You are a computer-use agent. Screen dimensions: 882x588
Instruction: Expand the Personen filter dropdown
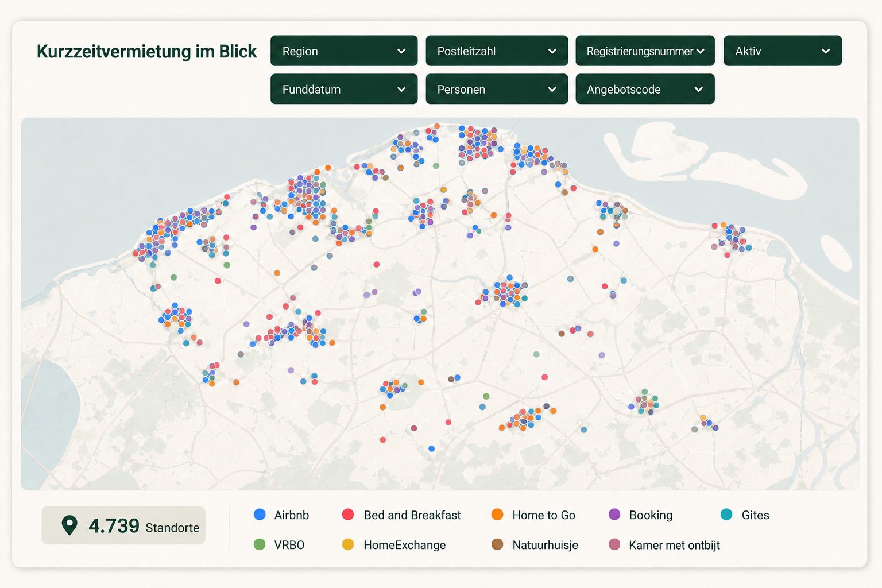pyautogui.click(x=497, y=89)
